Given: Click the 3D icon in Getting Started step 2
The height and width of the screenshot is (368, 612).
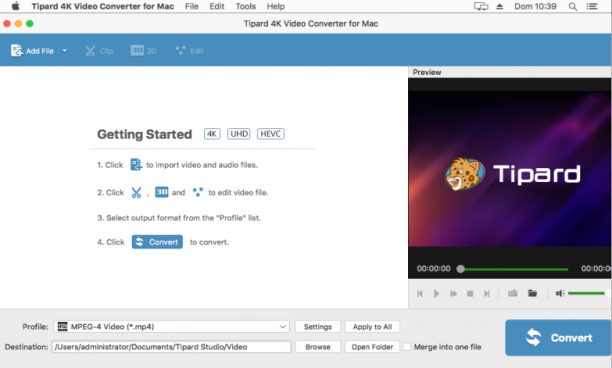Looking at the screenshot, I should (162, 192).
